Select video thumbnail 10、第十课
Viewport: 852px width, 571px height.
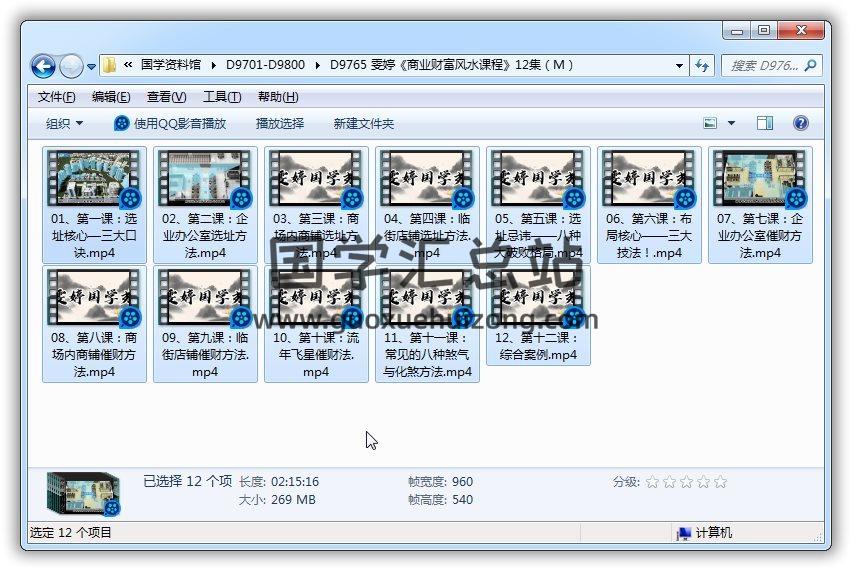pyautogui.click(x=316, y=298)
